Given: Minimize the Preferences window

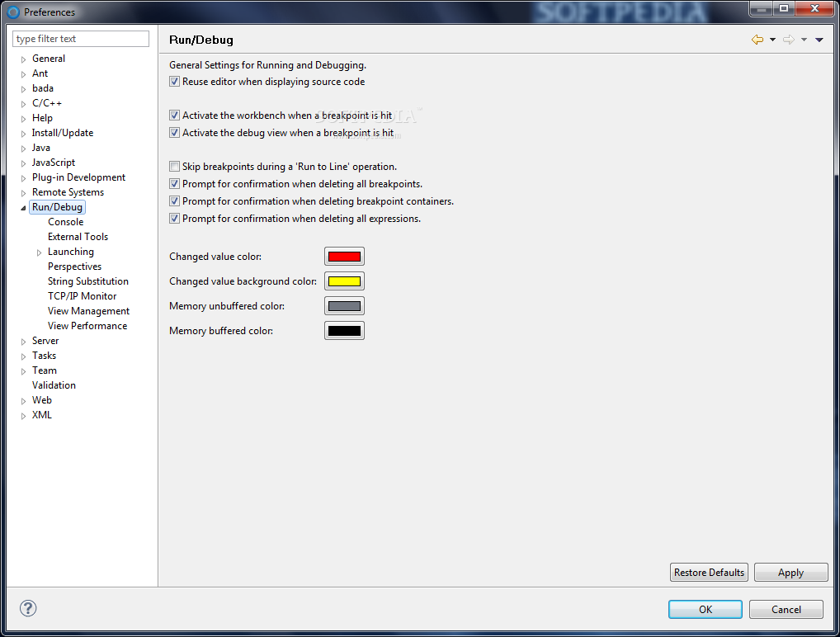Looking at the screenshot, I should pyautogui.click(x=761, y=8).
